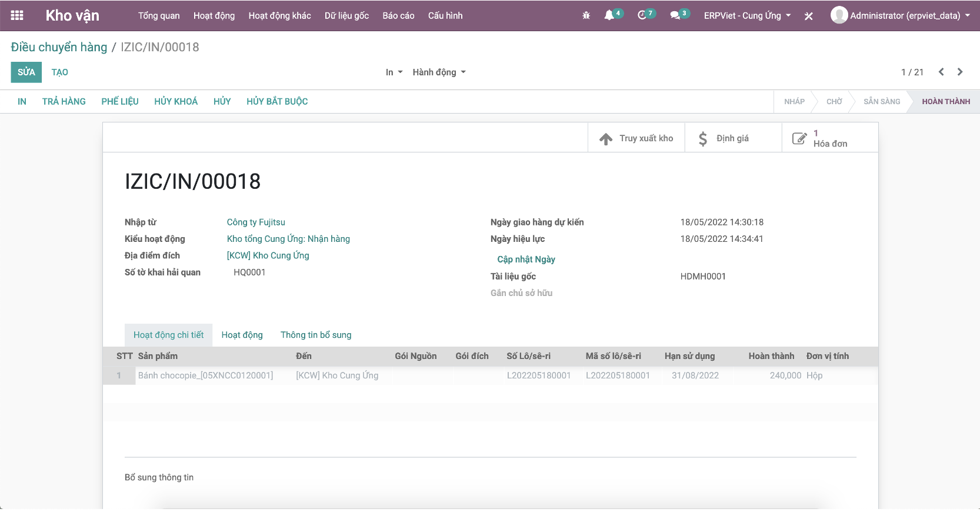Open the Dữ liệu gốc menu

pos(346,16)
